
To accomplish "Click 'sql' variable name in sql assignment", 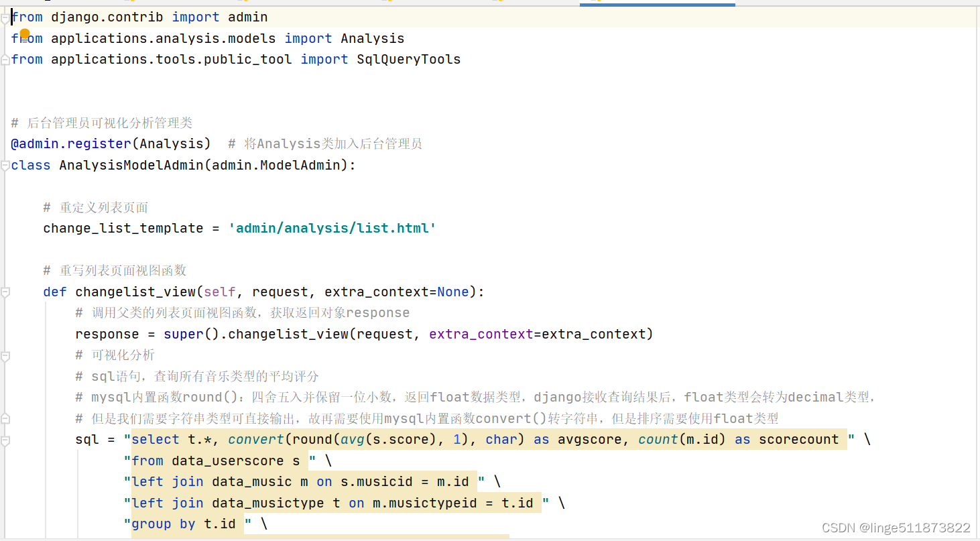I will coord(87,439).
